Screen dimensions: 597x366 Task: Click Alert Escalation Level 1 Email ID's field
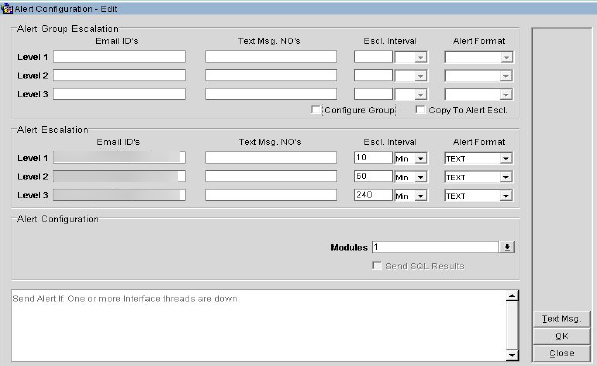[x=120, y=158]
